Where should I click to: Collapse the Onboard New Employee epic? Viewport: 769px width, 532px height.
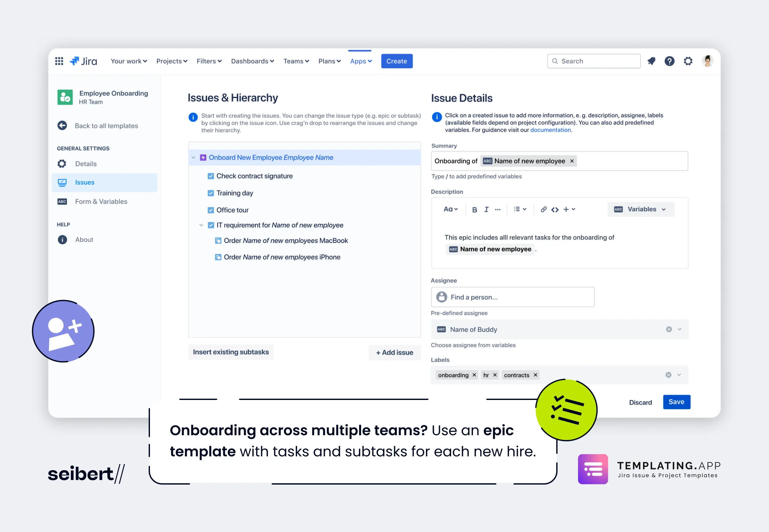193,157
